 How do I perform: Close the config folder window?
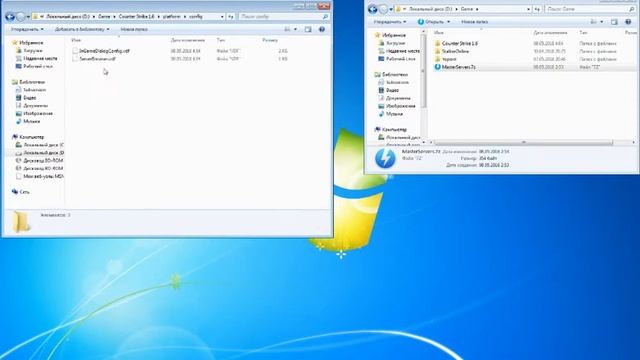click(x=324, y=6)
